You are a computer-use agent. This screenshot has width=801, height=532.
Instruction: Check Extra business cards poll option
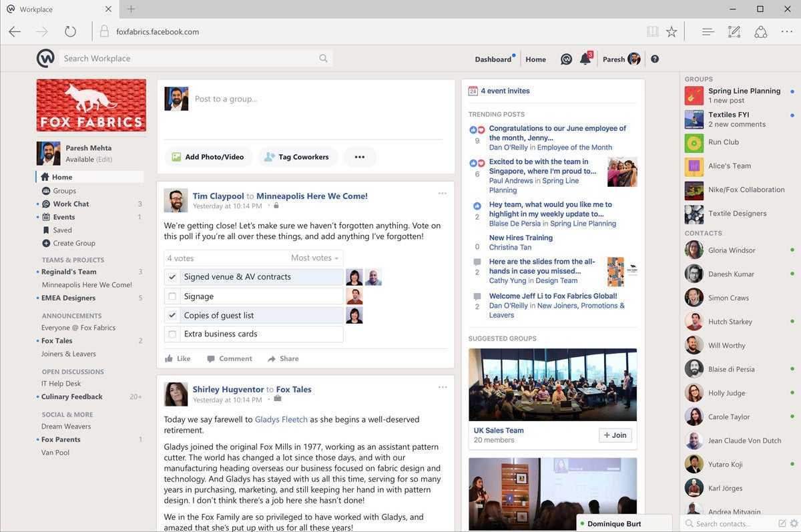point(172,334)
